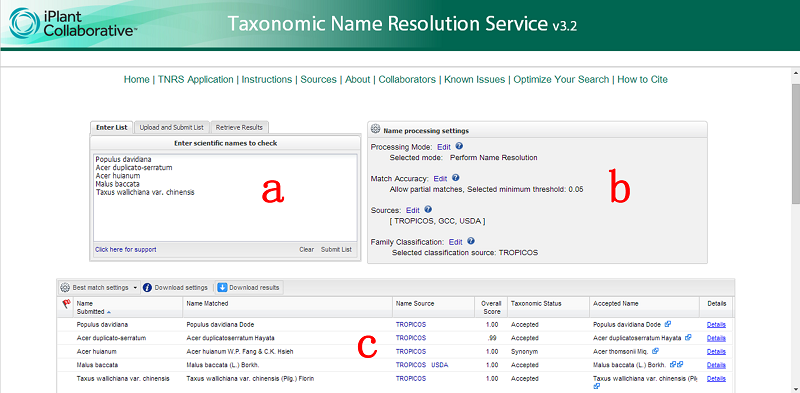Open USDA source link for Malus baccata
This screenshot has width=800, height=393.
coord(440,365)
